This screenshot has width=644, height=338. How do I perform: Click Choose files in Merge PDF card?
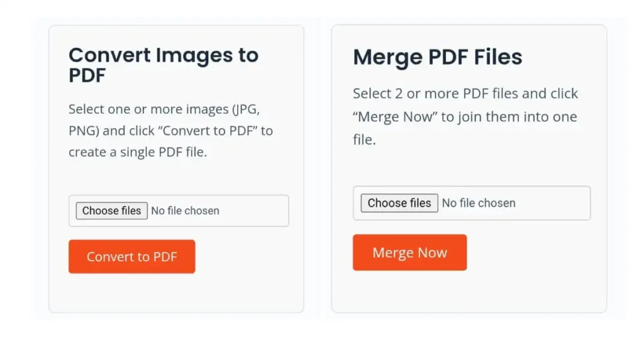point(399,203)
